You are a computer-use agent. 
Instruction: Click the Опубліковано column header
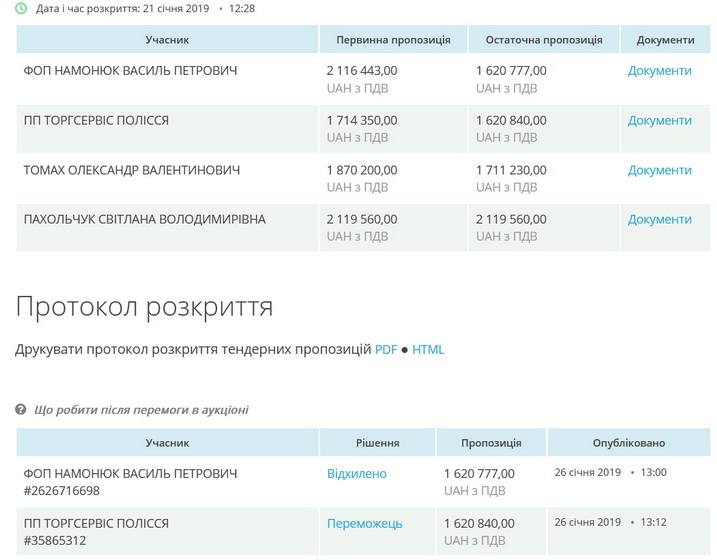pyautogui.click(x=627, y=443)
